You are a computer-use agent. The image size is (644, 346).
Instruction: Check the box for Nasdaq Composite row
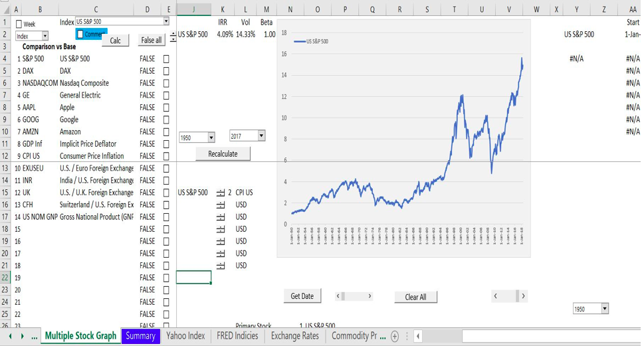pyautogui.click(x=166, y=83)
